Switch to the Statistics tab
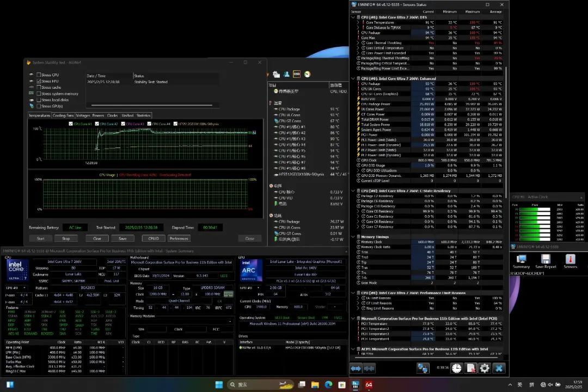Viewport: 588px width, 392px height. (144, 115)
